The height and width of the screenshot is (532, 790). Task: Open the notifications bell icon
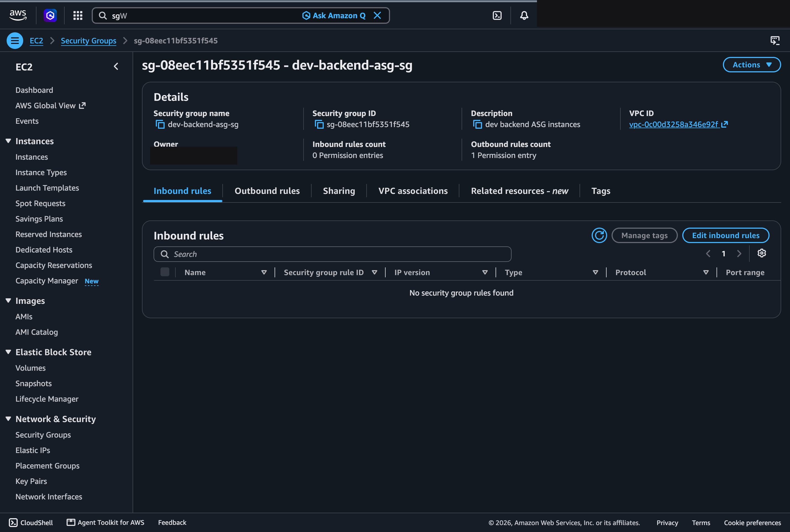(524, 15)
